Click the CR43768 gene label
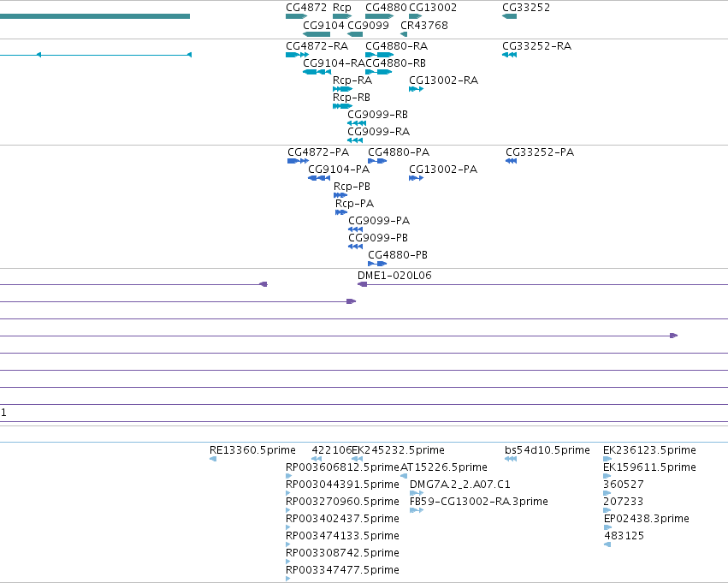This screenshot has height=583, width=728. click(424, 25)
